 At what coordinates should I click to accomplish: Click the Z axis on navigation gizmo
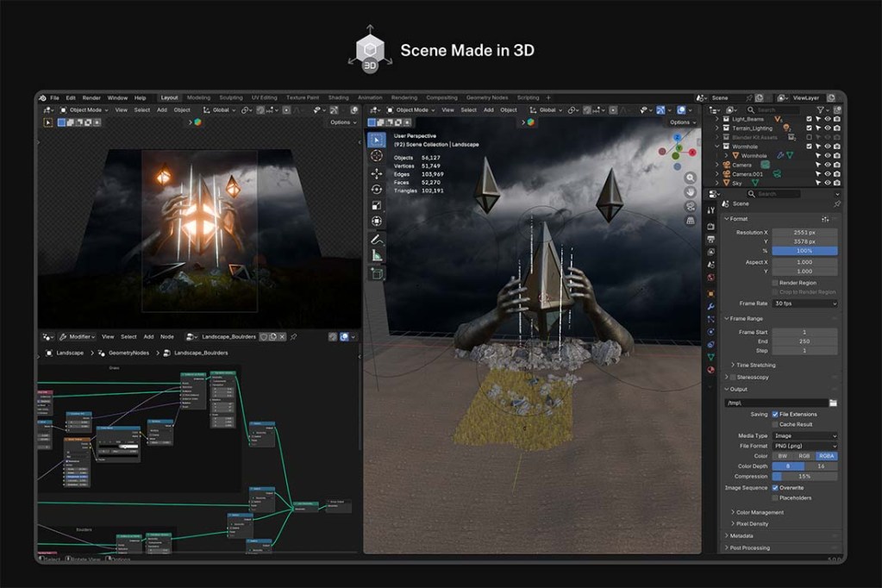pos(678,137)
